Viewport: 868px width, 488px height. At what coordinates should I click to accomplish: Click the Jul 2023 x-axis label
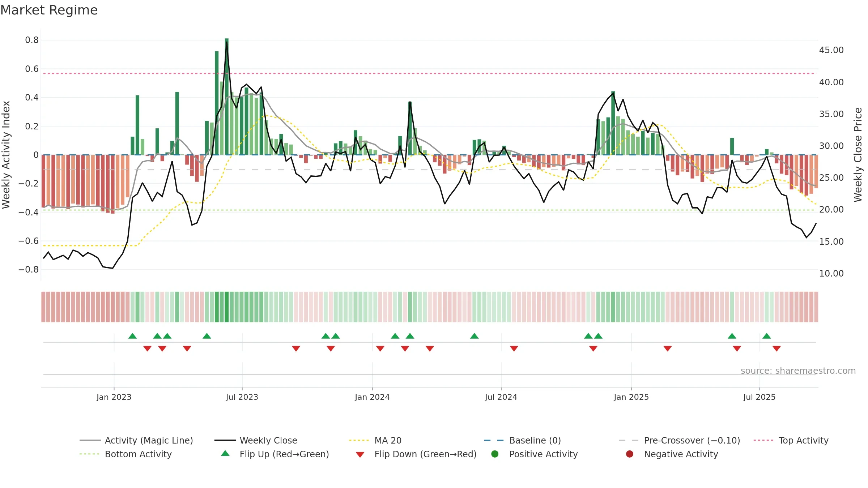coord(242,397)
